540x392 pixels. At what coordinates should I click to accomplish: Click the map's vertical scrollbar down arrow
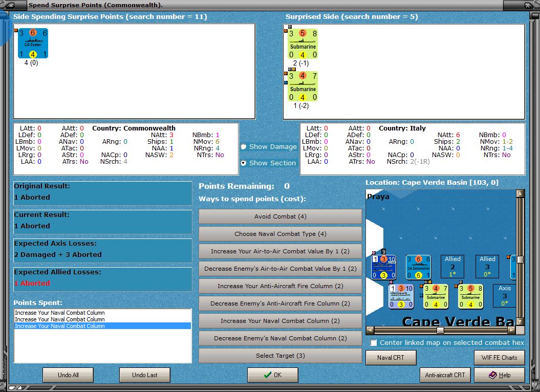click(x=521, y=321)
